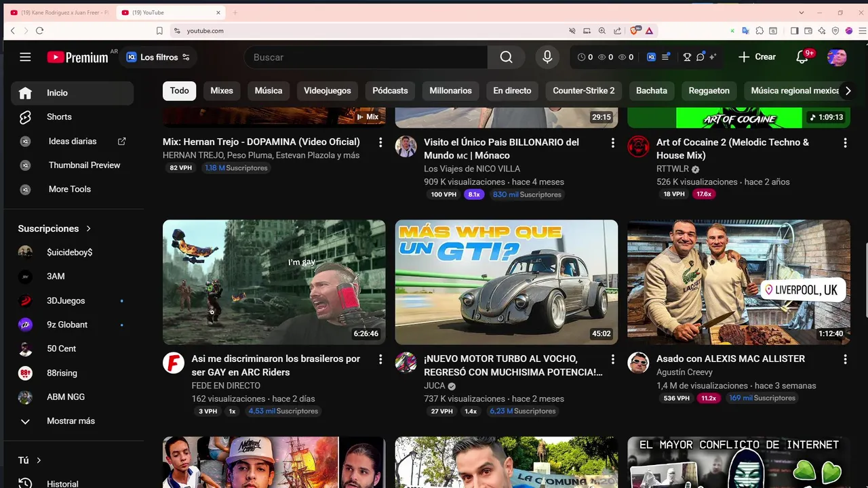The image size is (868, 488).
Task: Open the vidIQ chat bubble icon
Action: tap(701, 58)
